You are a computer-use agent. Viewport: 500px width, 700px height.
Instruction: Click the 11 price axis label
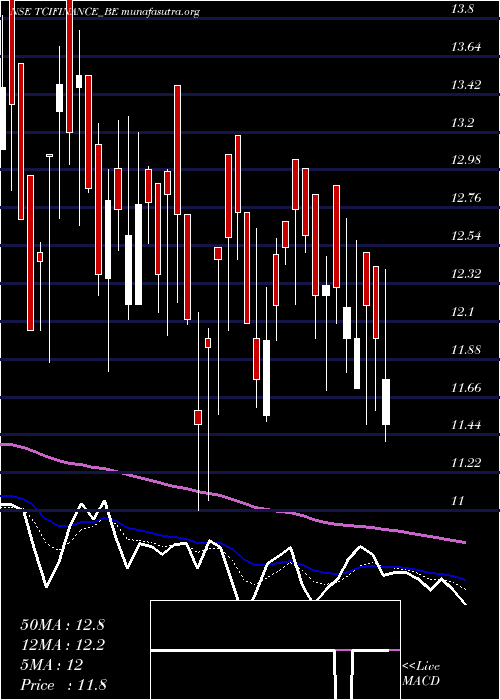pos(458,501)
